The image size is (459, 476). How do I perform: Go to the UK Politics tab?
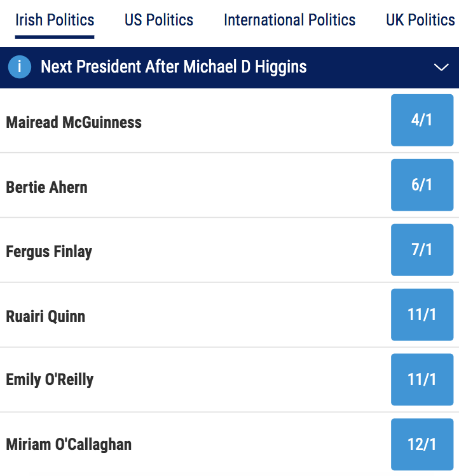pos(421,20)
